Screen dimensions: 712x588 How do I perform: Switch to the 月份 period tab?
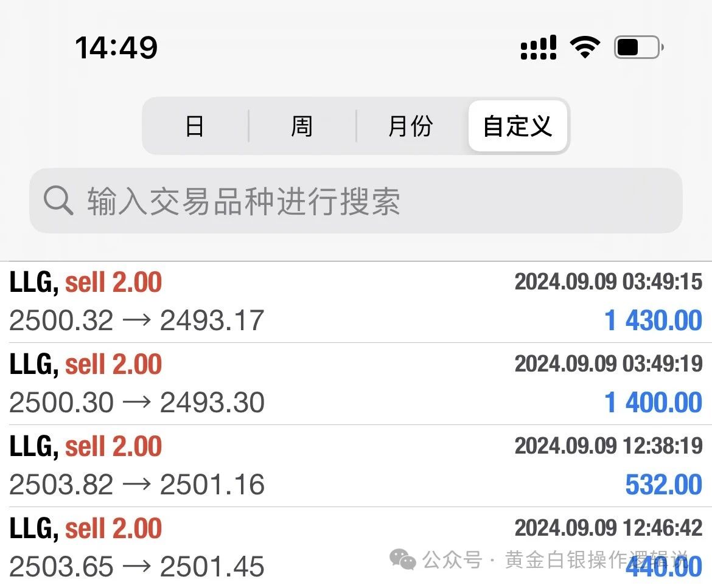pos(411,126)
